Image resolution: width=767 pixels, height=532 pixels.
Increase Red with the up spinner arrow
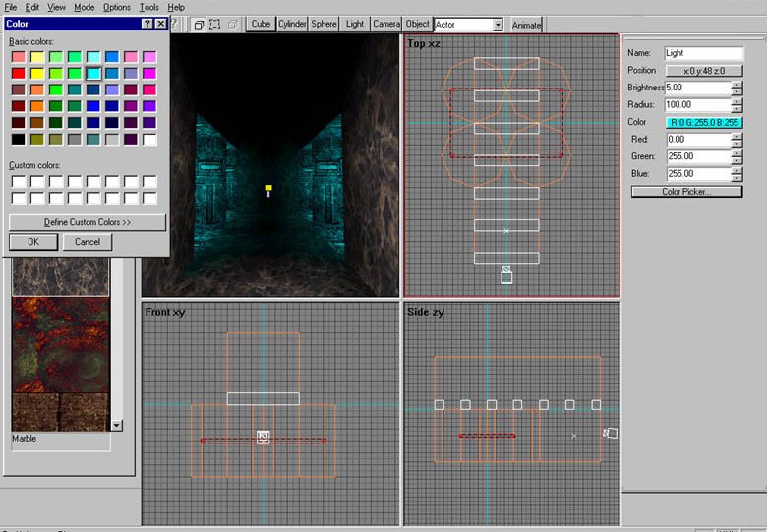pos(737,137)
